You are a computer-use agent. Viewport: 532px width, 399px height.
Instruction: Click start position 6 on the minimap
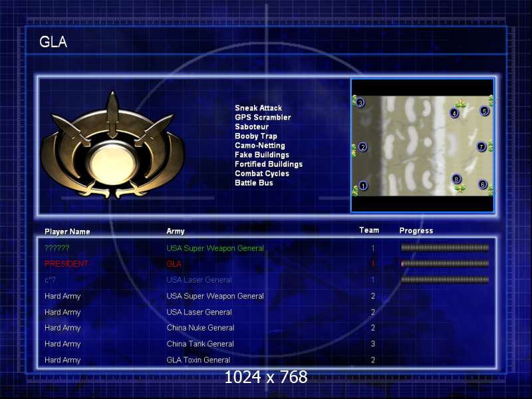[483, 184]
